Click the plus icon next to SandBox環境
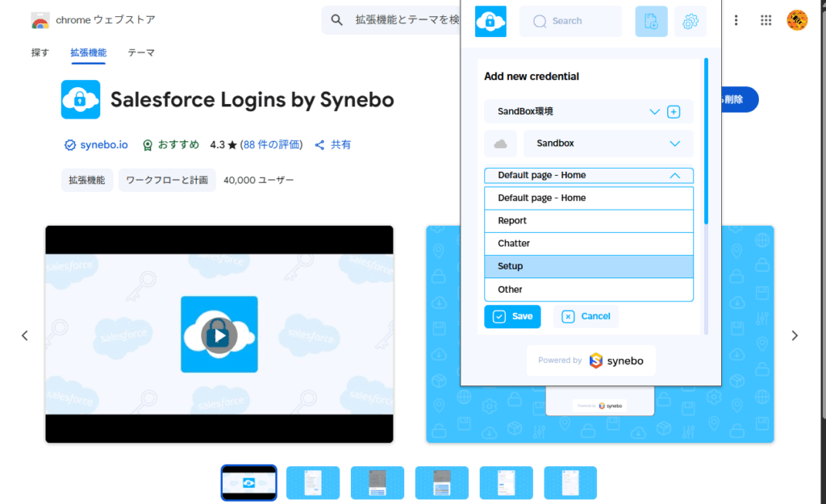826x504 pixels. coord(674,112)
